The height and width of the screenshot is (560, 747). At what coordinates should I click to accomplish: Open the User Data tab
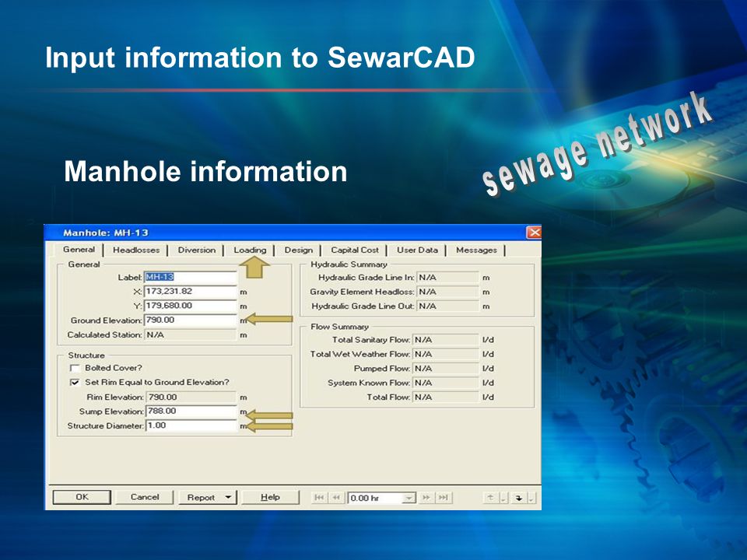(417, 250)
